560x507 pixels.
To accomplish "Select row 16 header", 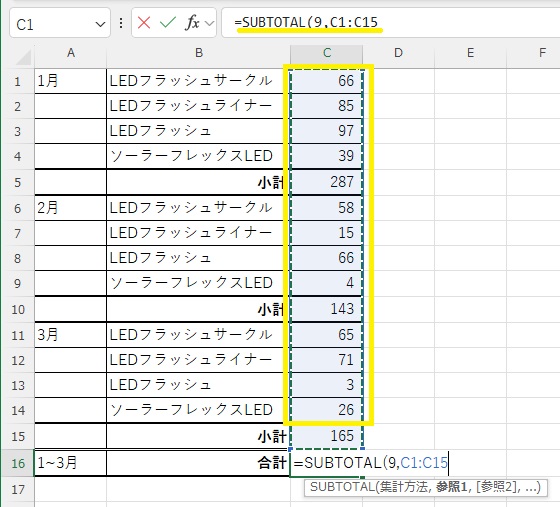I will (x=17, y=463).
